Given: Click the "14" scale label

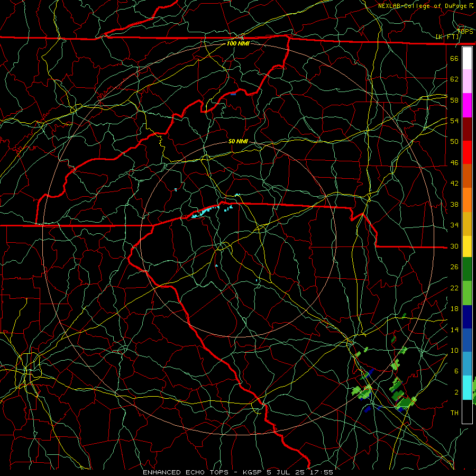Looking at the screenshot, I should [454, 329].
